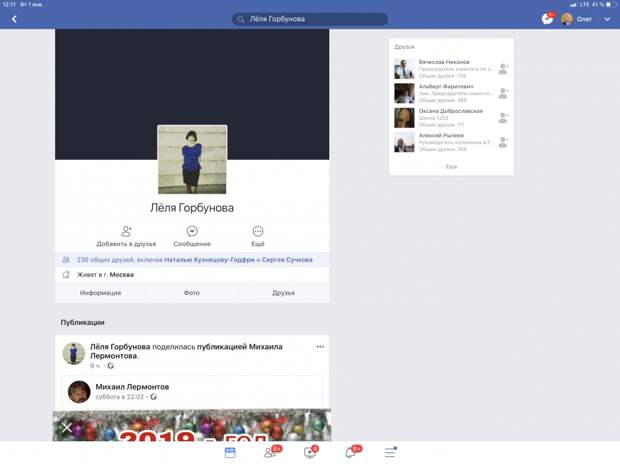Tap battery indicator in status bar
The height and width of the screenshot is (464, 620).
click(611, 5)
